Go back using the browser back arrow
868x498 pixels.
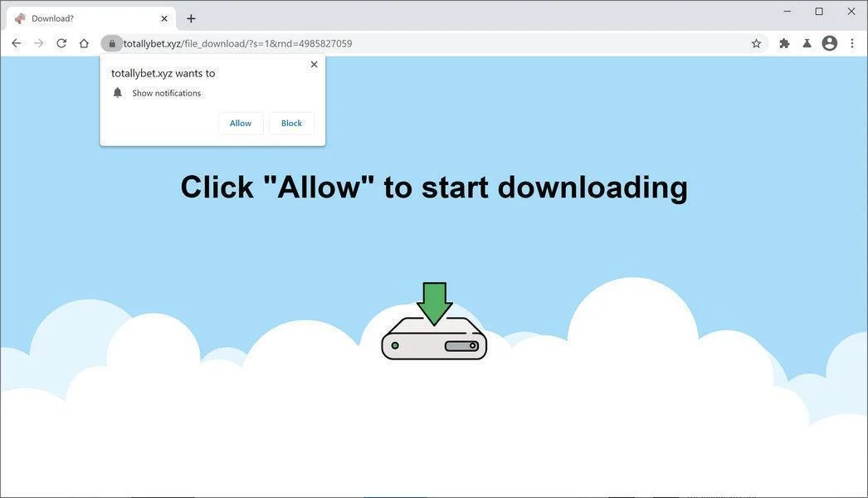tap(16, 43)
